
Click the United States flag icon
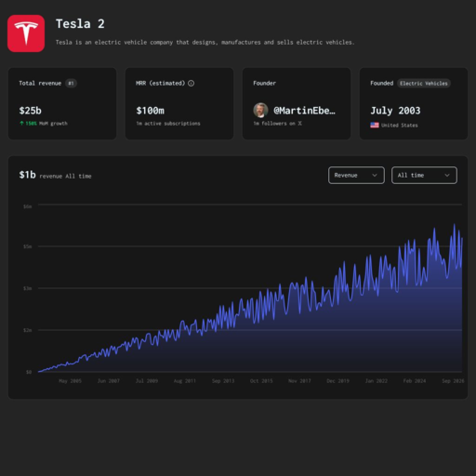375,125
